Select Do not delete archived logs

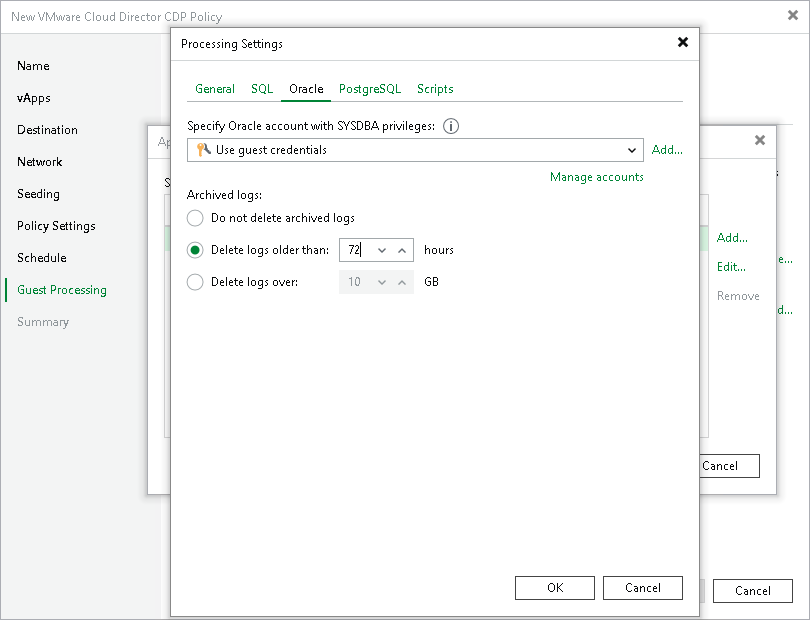[195, 218]
